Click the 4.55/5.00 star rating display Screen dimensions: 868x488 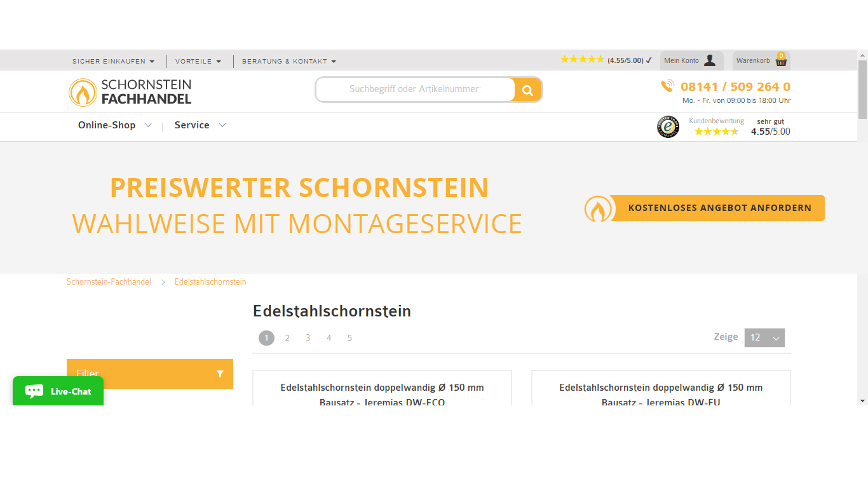click(x=605, y=59)
